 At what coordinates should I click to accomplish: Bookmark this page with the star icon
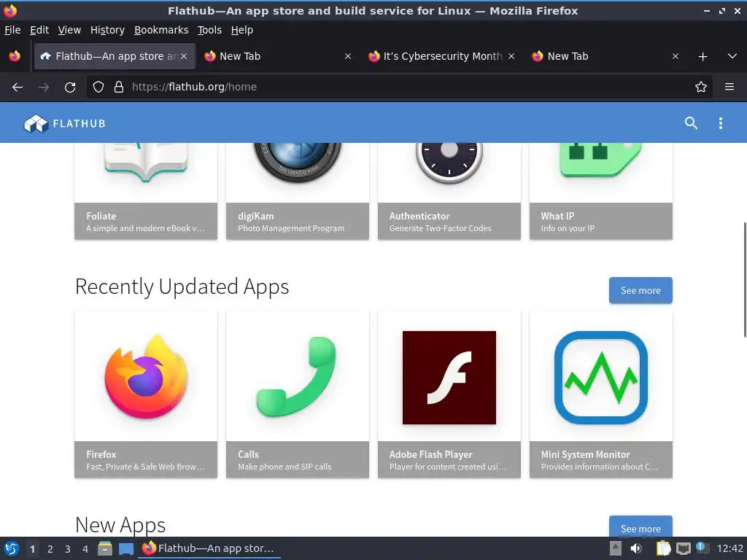click(x=700, y=87)
